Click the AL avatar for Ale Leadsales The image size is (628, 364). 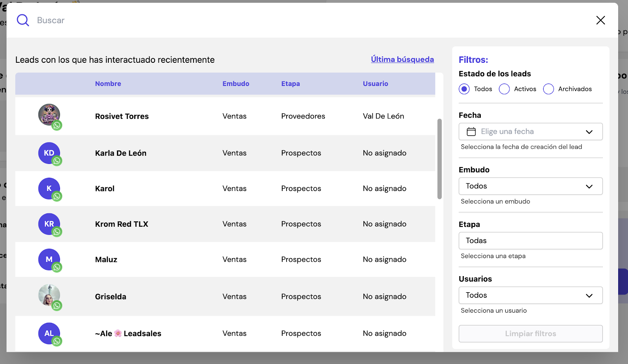49,333
